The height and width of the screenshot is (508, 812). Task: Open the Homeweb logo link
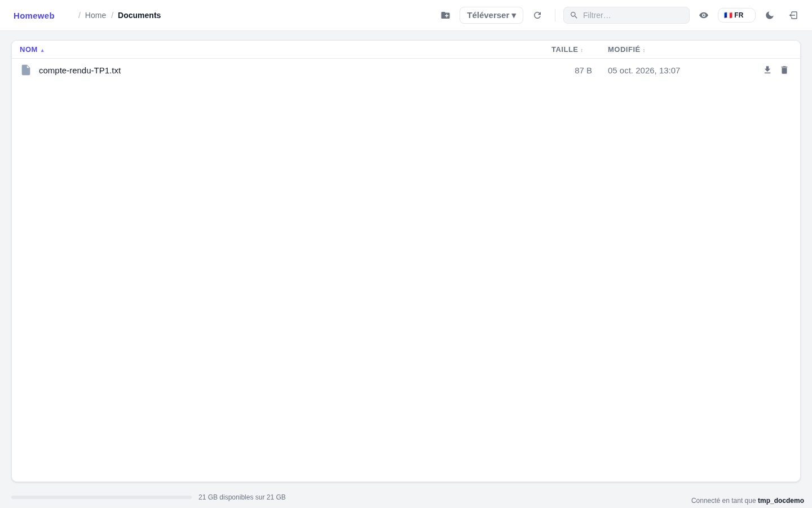pos(34,15)
